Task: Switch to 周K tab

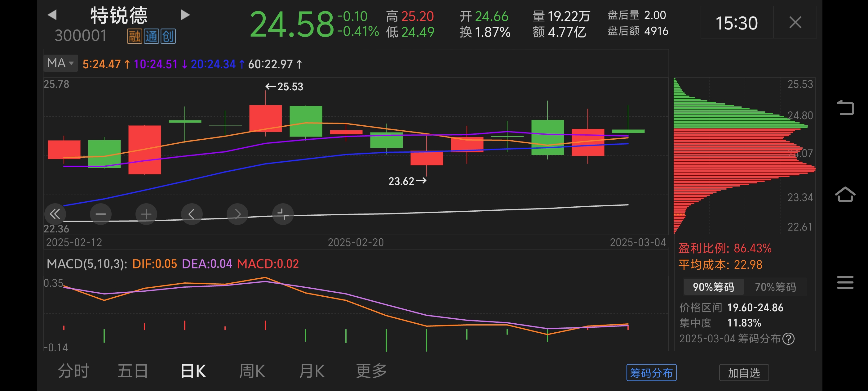Action: pos(252,371)
